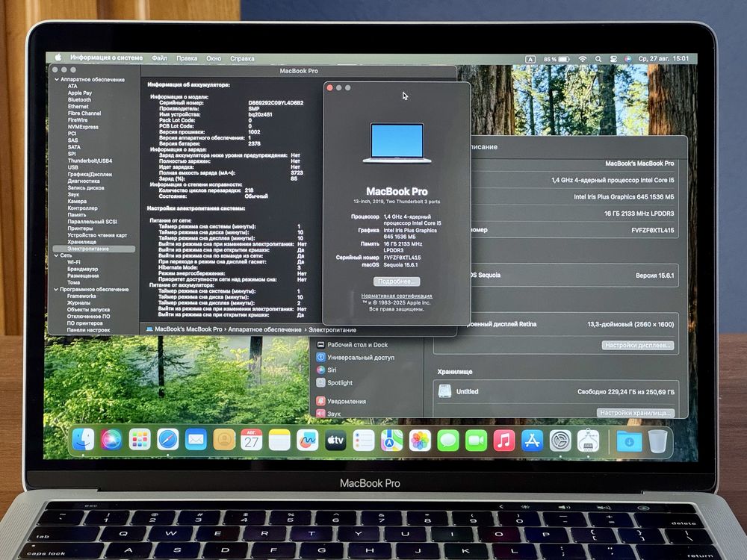Open the Нормативная сертификация link
Viewport: 747px width, 560px height.
point(397,296)
